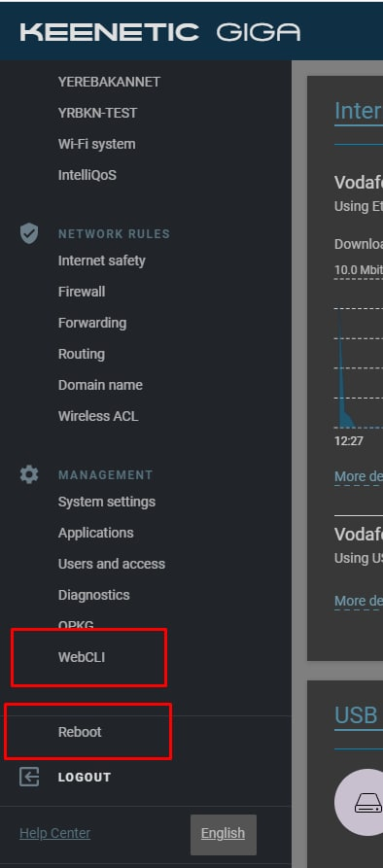Click the Management gear icon
Image resolution: width=383 pixels, height=868 pixels.
29,475
